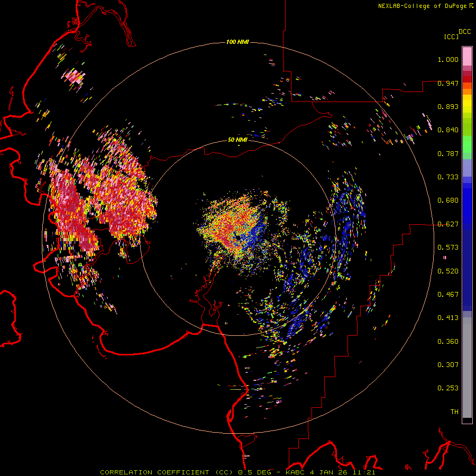Click the 100 NMI range ring label
This screenshot has height=476, width=476.
pos(237,42)
